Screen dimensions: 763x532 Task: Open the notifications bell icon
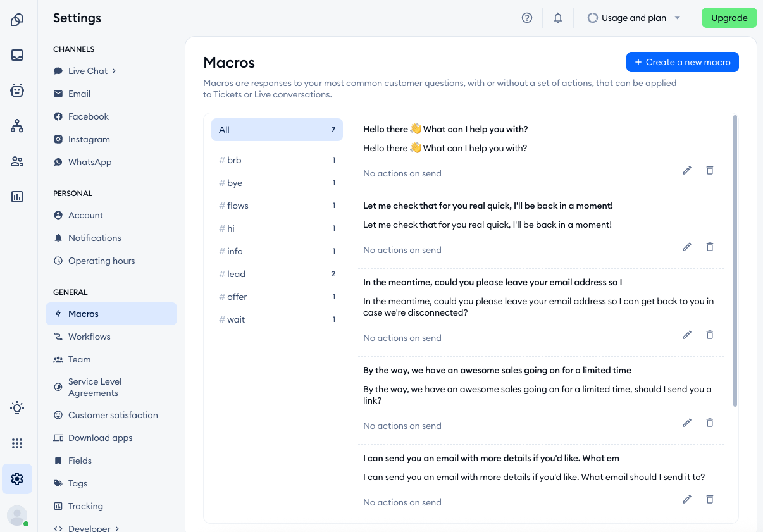558,18
